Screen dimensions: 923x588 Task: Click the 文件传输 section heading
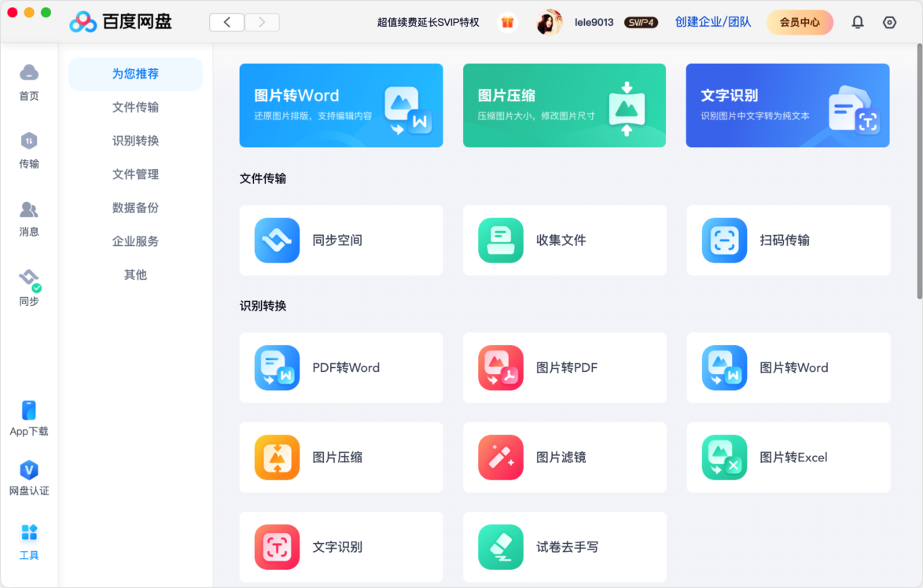pyautogui.click(x=263, y=178)
